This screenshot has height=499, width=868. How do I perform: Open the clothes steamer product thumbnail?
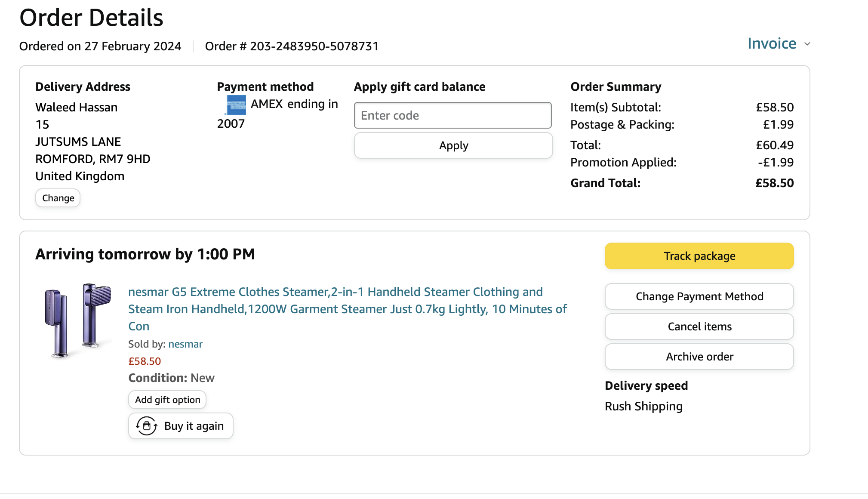pos(78,320)
